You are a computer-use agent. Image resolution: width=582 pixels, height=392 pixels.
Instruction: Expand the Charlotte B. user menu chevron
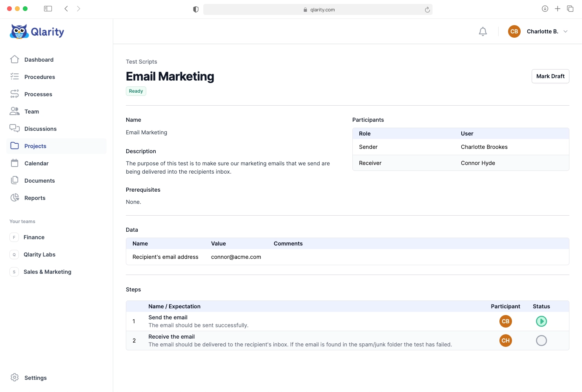[565, 31]
